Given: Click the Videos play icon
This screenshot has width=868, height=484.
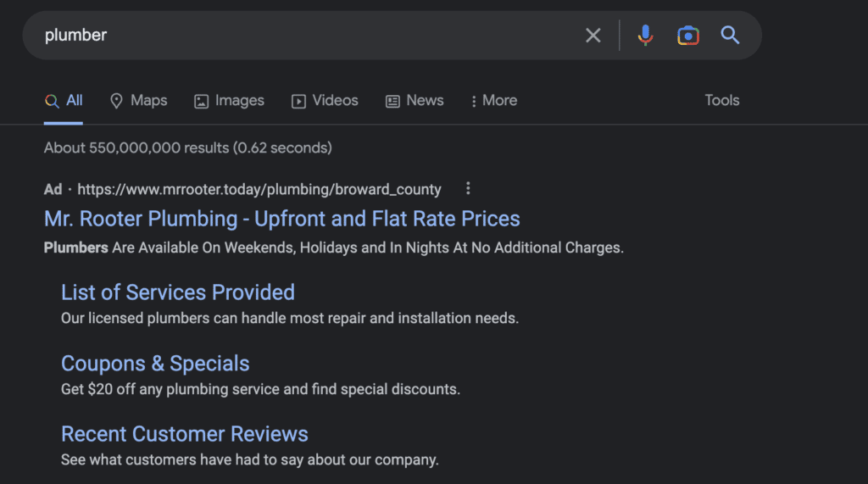Looking at the screenshot, I should (x=298, y=102).
